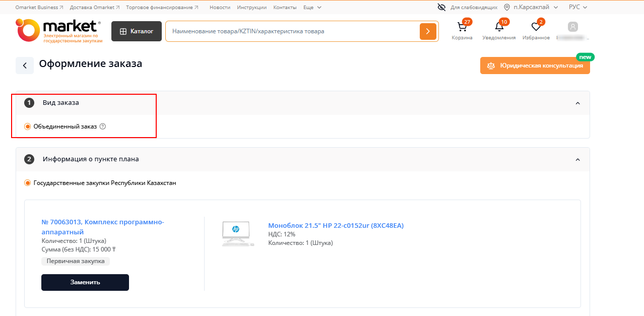Click the crossed-eye accessibility icon
This screenshot has height=316, width=644.
(441, 7)
